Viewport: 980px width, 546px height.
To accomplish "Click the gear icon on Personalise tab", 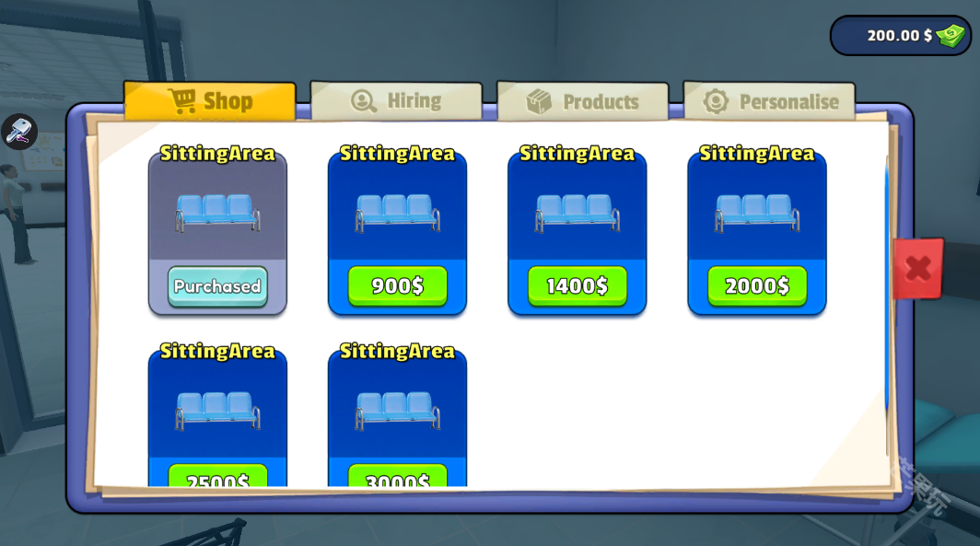I will click(716, 101).
